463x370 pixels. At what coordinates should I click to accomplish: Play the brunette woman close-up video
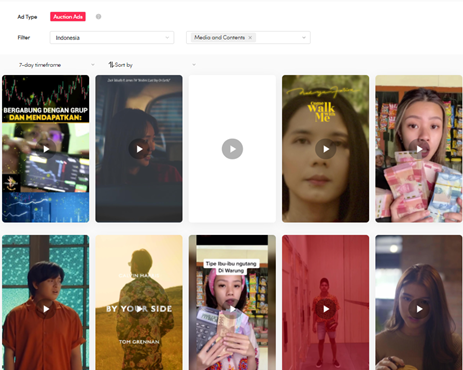click(x=419, y=309)
